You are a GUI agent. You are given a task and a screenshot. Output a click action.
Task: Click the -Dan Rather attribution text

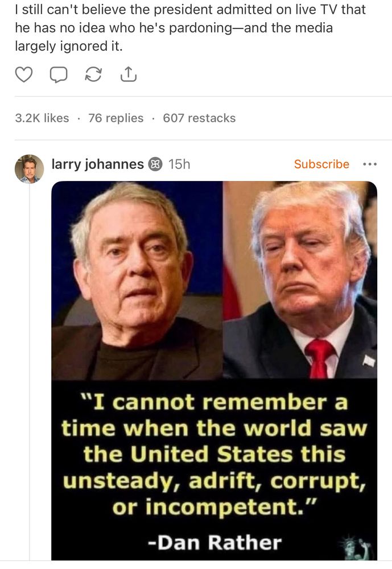point(214,542)
